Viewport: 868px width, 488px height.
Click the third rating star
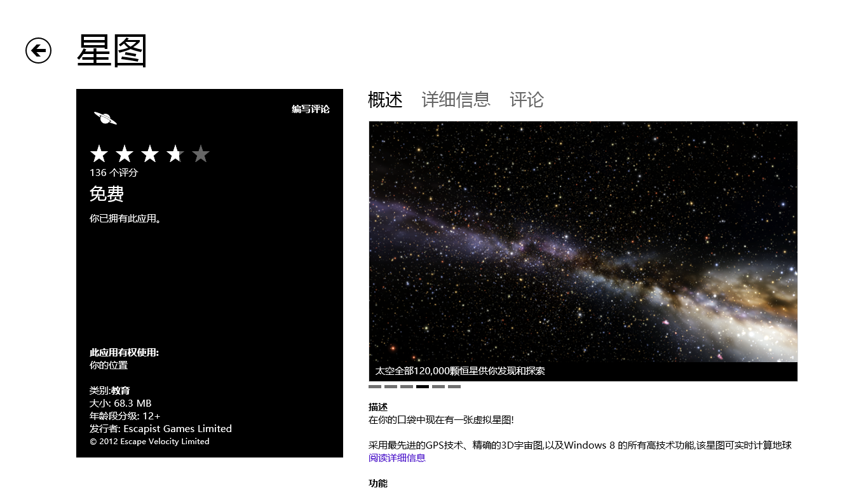pyautogui.click(x=150, y=154)
